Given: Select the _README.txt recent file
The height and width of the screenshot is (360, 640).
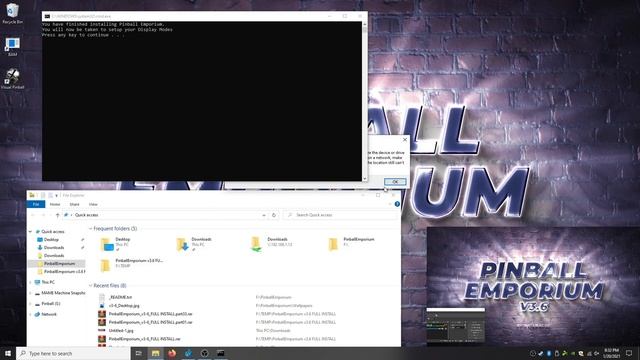Looking at the screenshot, I should (120, 298).
